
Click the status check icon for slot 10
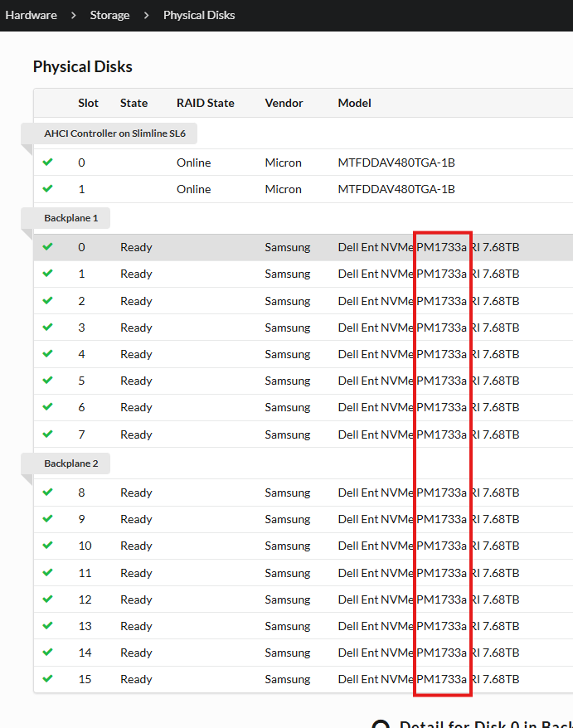[47, 545]
